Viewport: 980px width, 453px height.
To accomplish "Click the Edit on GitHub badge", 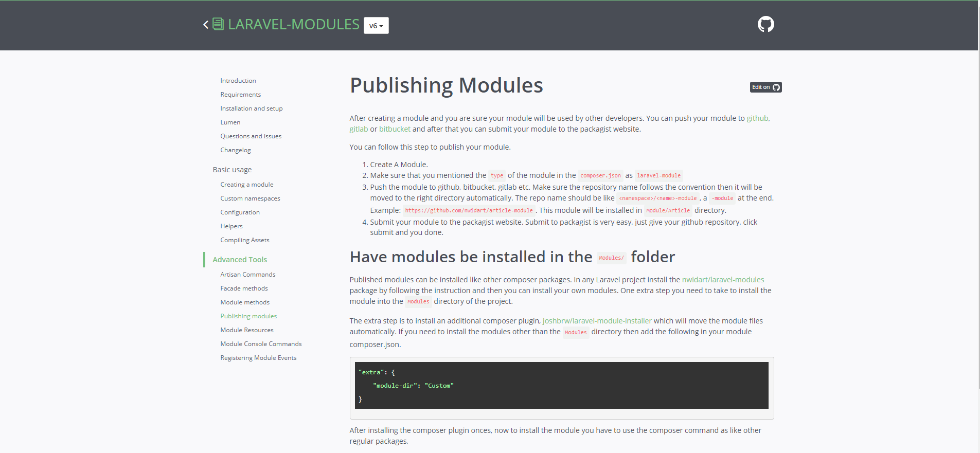I will [x=765, y=87].
